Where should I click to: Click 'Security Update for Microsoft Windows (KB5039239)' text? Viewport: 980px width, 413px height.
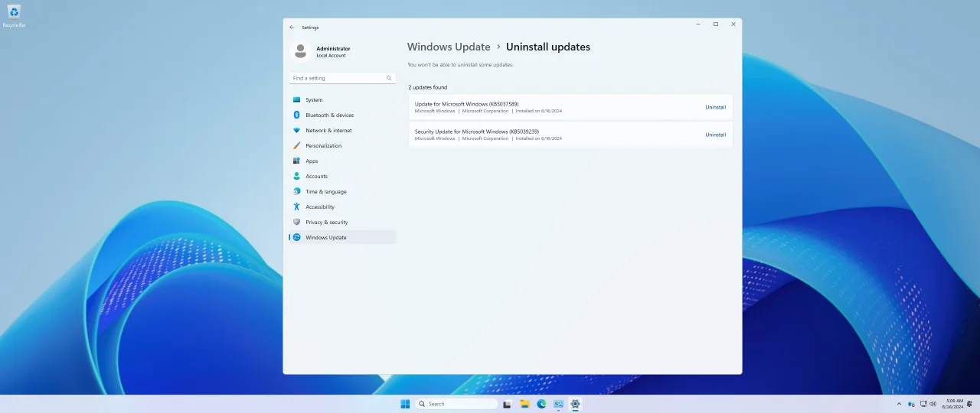pyautogui.click(x=477, y=132)
